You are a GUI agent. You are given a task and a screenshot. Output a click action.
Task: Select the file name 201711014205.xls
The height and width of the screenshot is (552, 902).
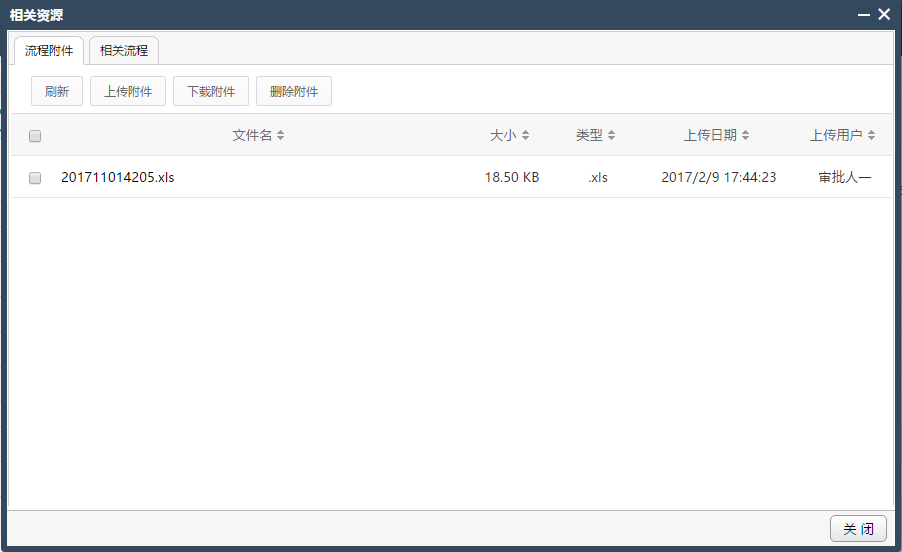[x=117, y=177]
